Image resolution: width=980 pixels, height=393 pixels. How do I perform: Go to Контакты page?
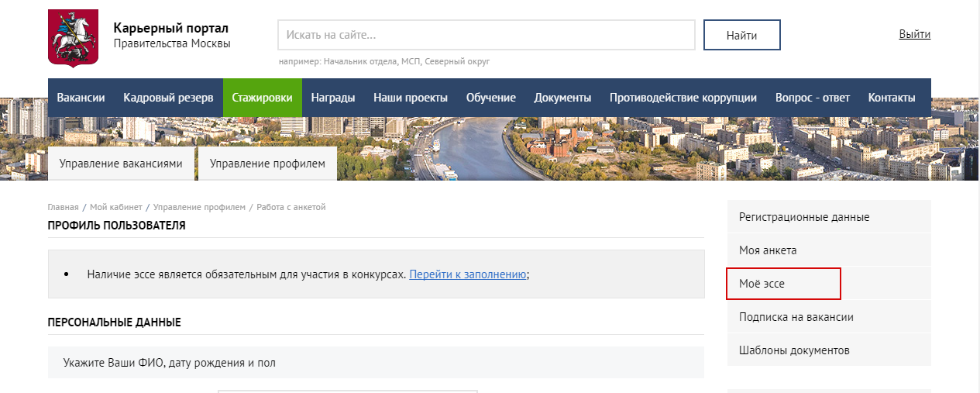(891, 98)
